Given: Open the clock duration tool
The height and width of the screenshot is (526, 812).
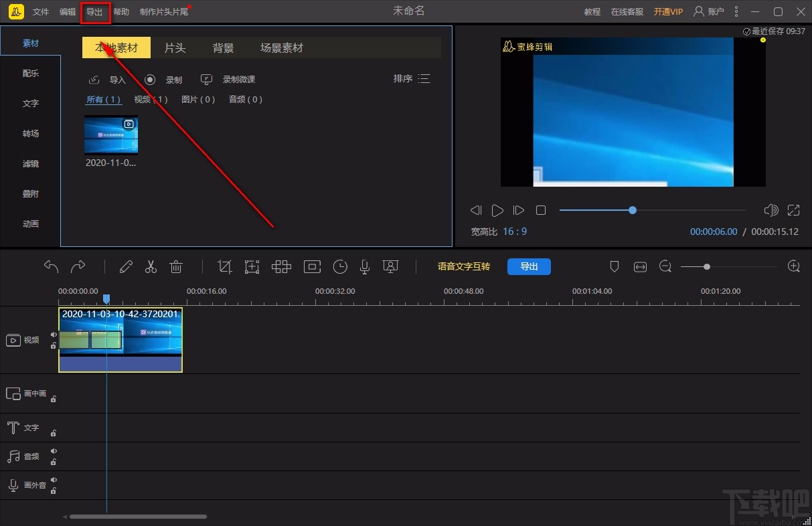Looking at the screenshot, I should [340, 267].
